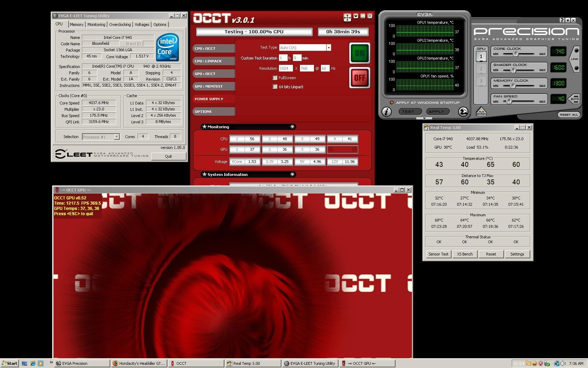Screen dimensions: 588x368
Task: Toggle the LINK clocks button in Precision
Action: click(575, 59)
